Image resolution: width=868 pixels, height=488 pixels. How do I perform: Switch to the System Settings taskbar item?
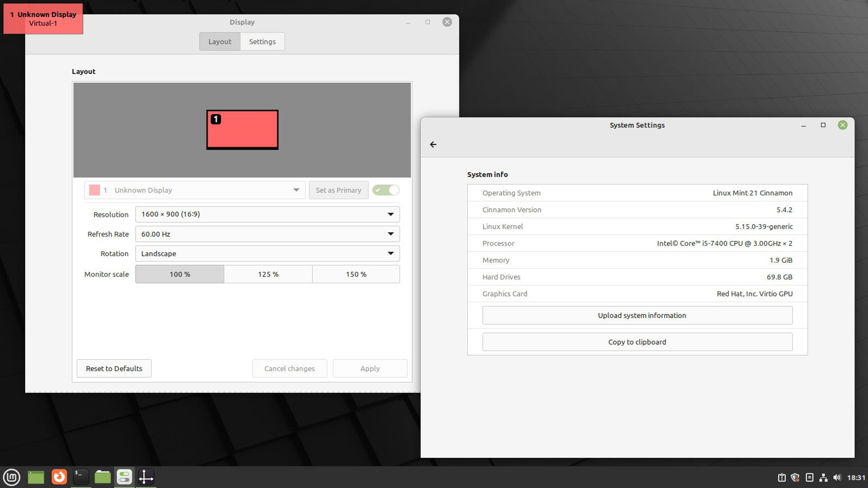tap(124, 477)
